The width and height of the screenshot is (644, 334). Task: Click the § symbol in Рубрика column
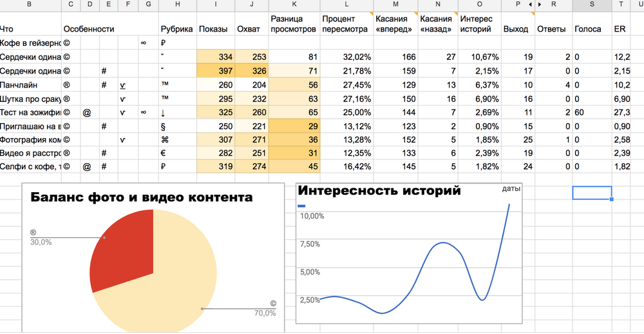pos(164,126)
